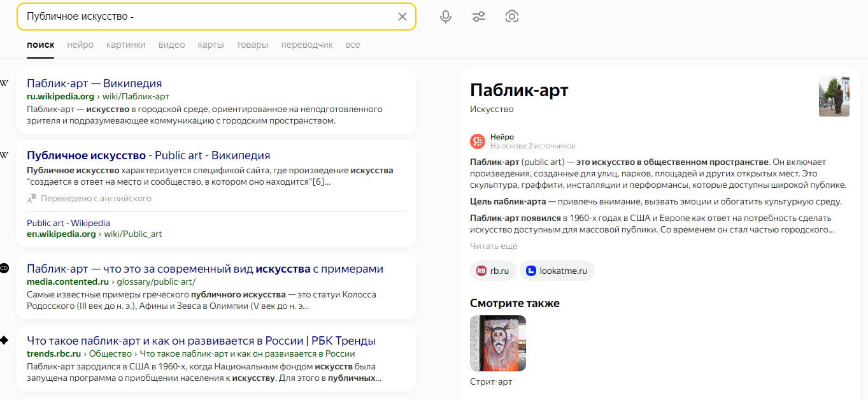The width and height of the screenshot is (868, 400).
Task: Switch to the картинки tab
Action: [x=126, y=45]
